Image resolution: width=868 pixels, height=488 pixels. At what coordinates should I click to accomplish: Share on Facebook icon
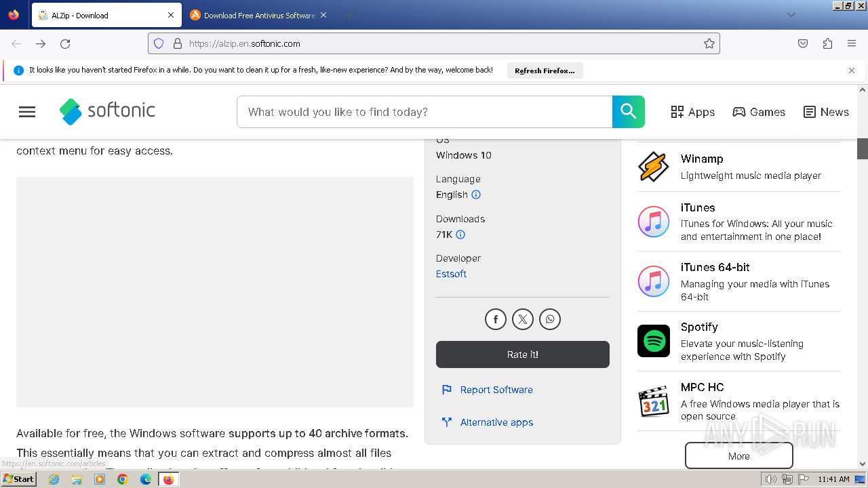coord(496,319)
